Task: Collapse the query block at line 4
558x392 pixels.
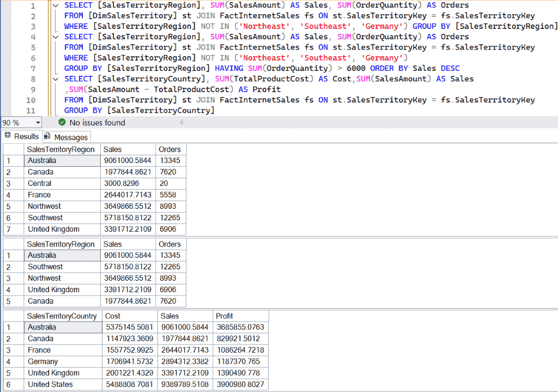Action: pos(55,36)
